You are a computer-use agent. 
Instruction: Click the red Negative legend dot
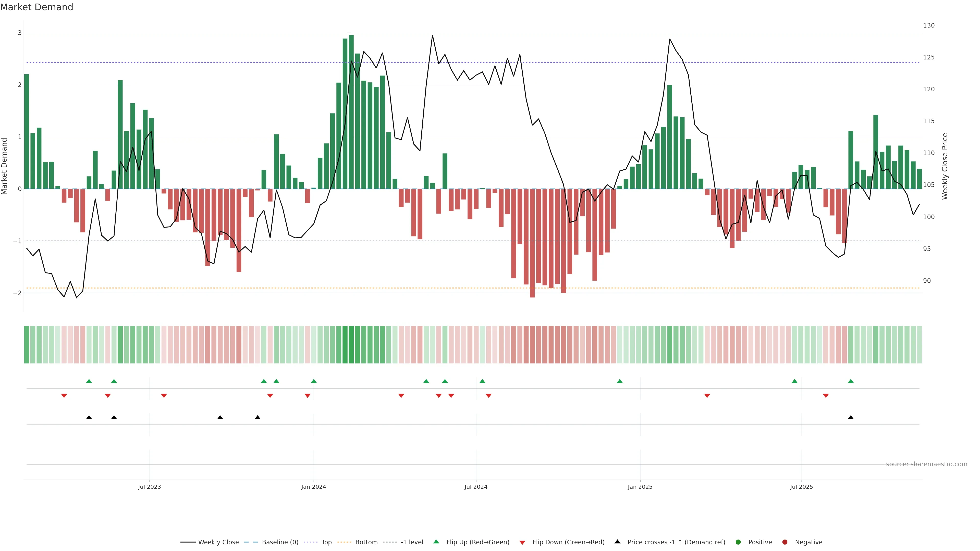coord(785,542)
